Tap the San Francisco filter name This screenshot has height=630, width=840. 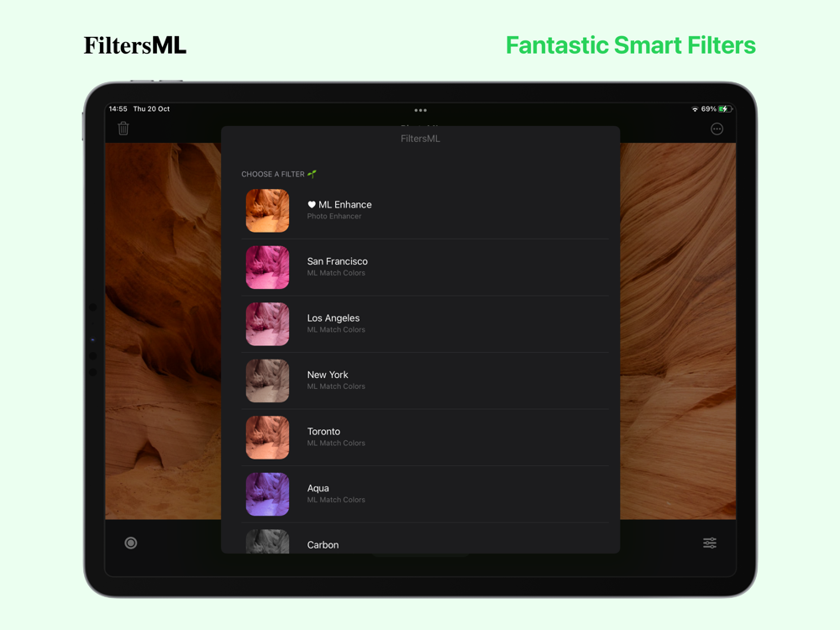coord(338,261)
